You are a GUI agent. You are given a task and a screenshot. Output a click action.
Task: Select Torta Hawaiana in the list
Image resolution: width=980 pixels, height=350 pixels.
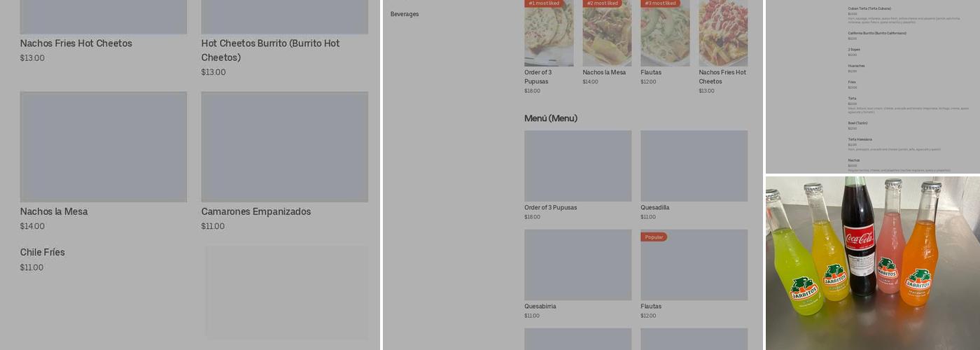tap(860, 139)
